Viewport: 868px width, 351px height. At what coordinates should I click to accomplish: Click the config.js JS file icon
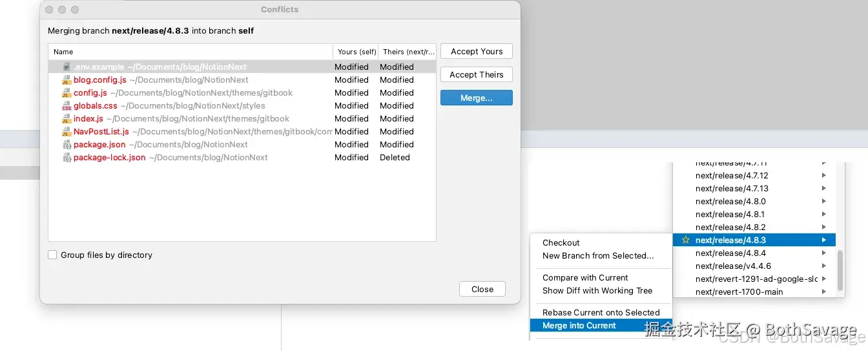point(67,93)
